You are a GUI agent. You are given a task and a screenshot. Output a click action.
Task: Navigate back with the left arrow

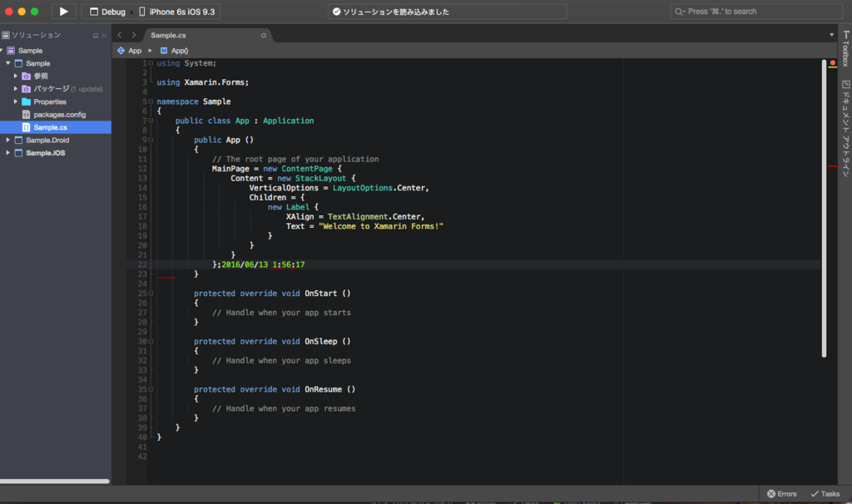[120, 35]
